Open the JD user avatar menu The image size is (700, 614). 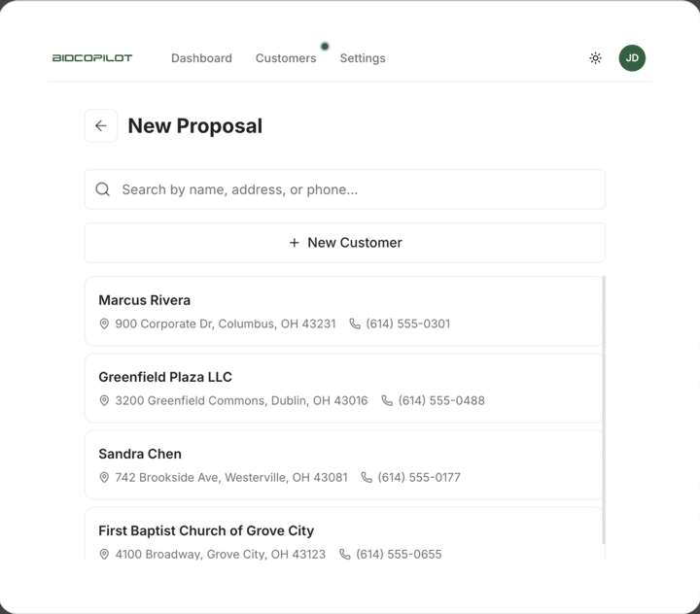click(x=632, y=58)
